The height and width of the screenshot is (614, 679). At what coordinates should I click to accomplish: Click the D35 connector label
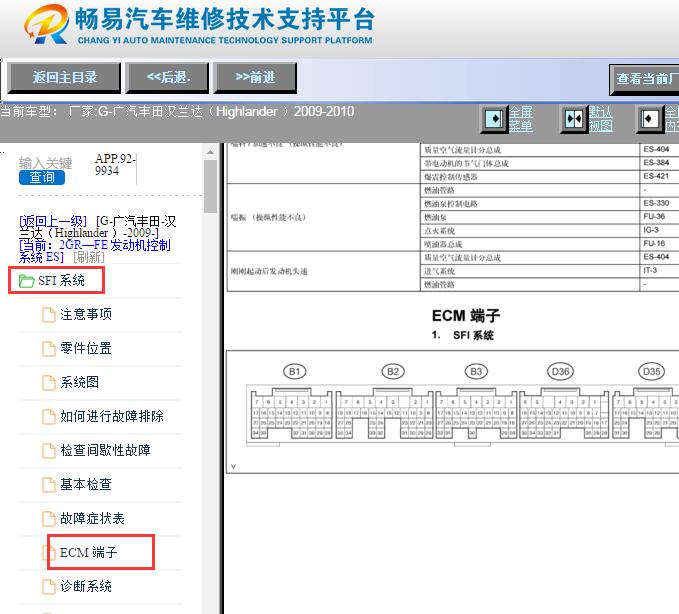651,372
